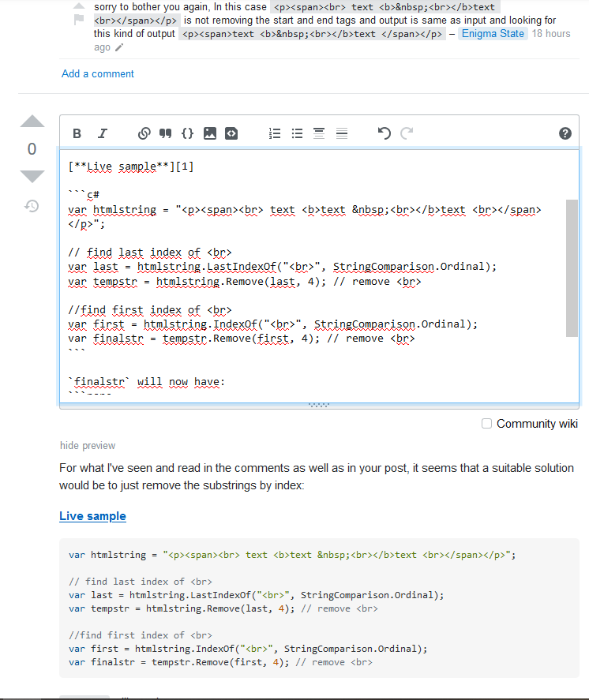589x700 pixels.
Task: Undo the last edit
Action: coord(384,133)
